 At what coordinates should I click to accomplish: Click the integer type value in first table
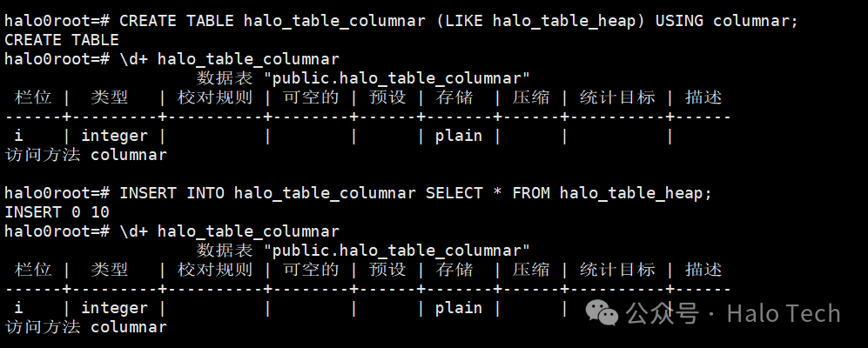[x=115, y=136]
